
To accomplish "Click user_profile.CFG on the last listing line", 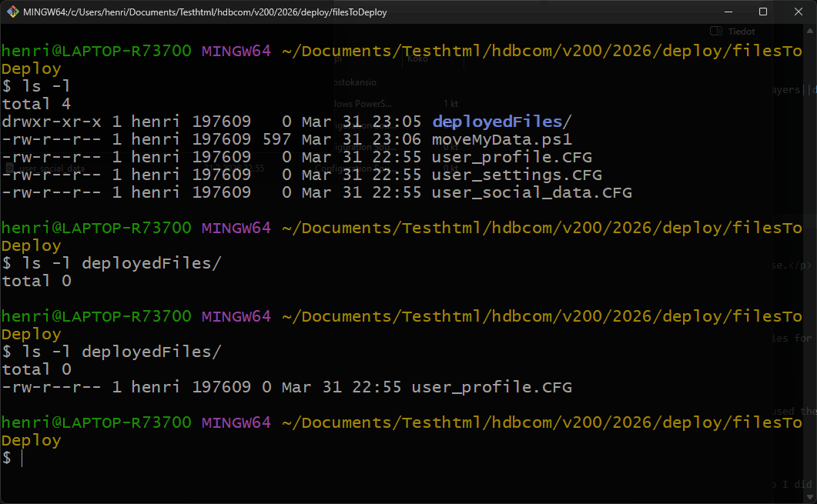I will pos(491,387).
